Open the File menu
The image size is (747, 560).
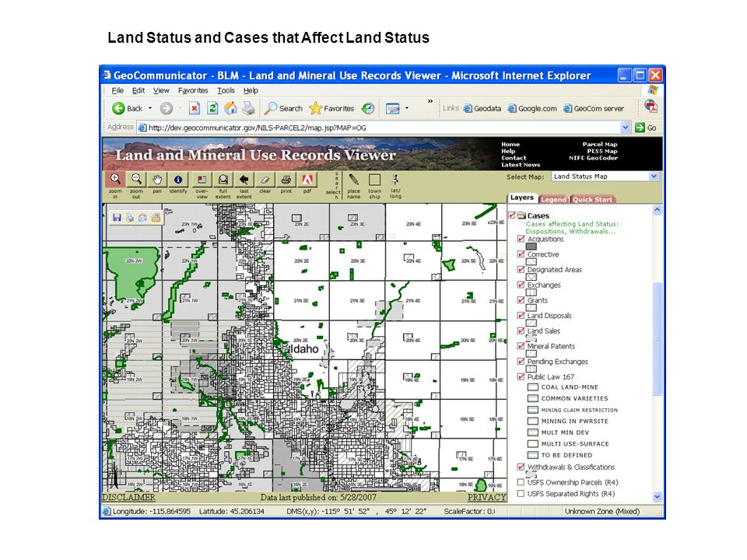[117, 90]
